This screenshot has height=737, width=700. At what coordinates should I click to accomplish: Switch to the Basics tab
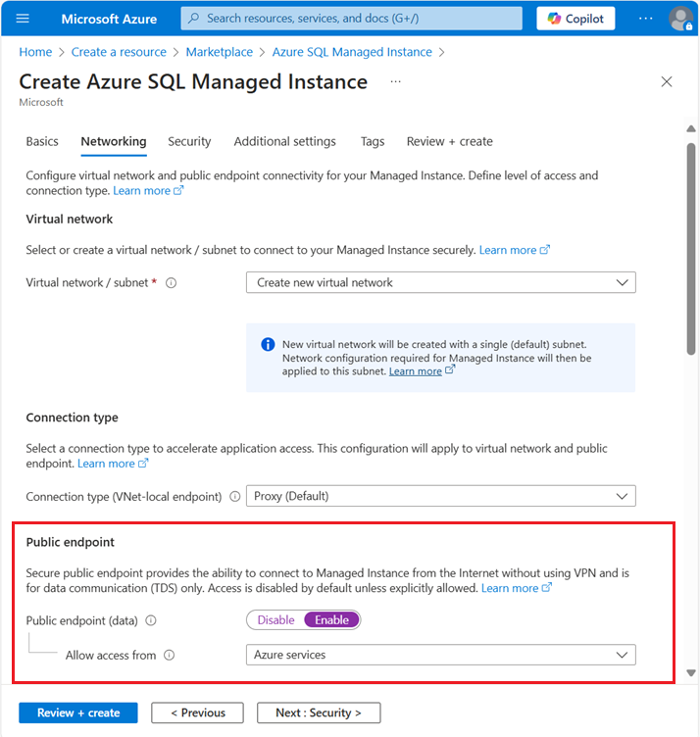coord(42,141)
